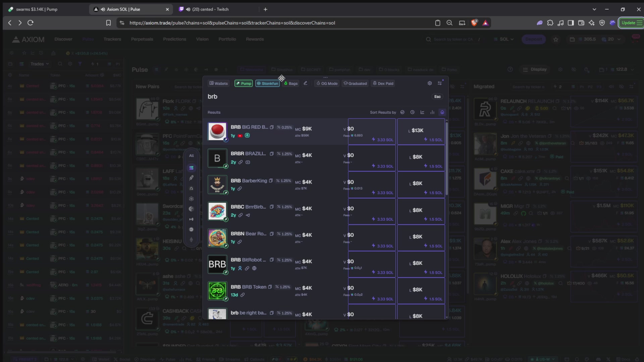644x362 pixels.
Task: Open YouTube link of BRB BIG RED B
Action: click(240, 136)
